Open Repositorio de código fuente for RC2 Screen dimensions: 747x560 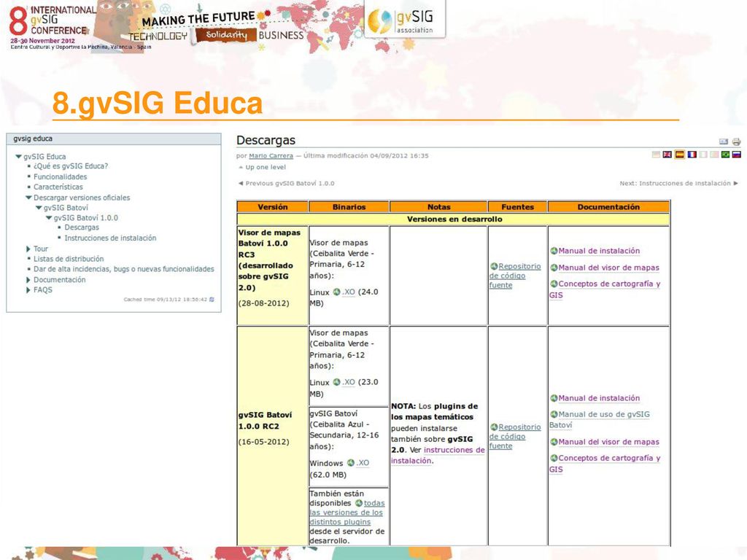(515, 437)
